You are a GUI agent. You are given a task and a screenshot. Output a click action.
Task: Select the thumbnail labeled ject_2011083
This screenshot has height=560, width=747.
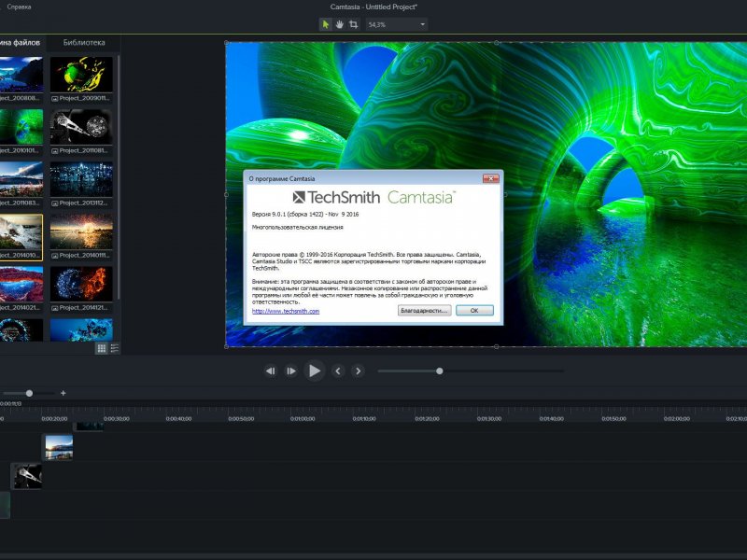click(21, 179)
